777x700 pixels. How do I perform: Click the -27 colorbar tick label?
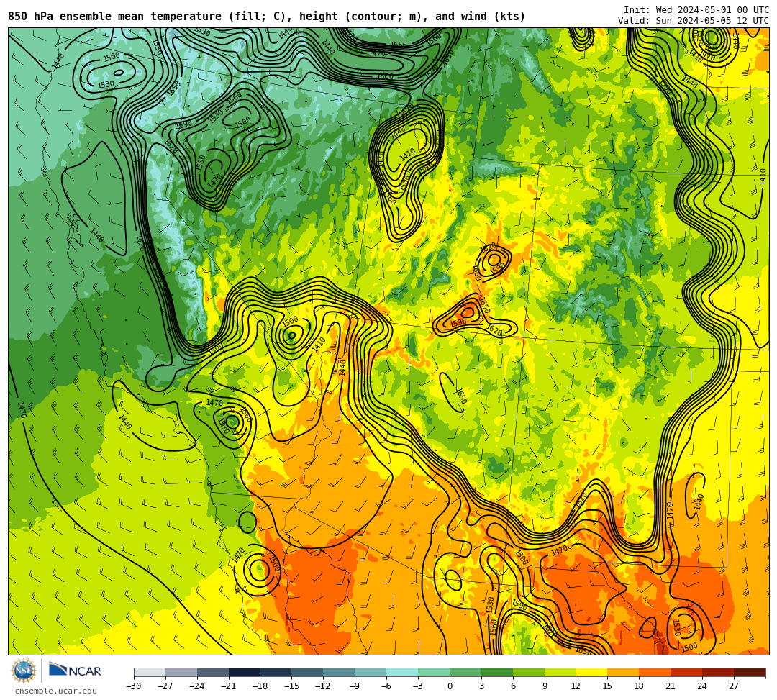point(165,686)
